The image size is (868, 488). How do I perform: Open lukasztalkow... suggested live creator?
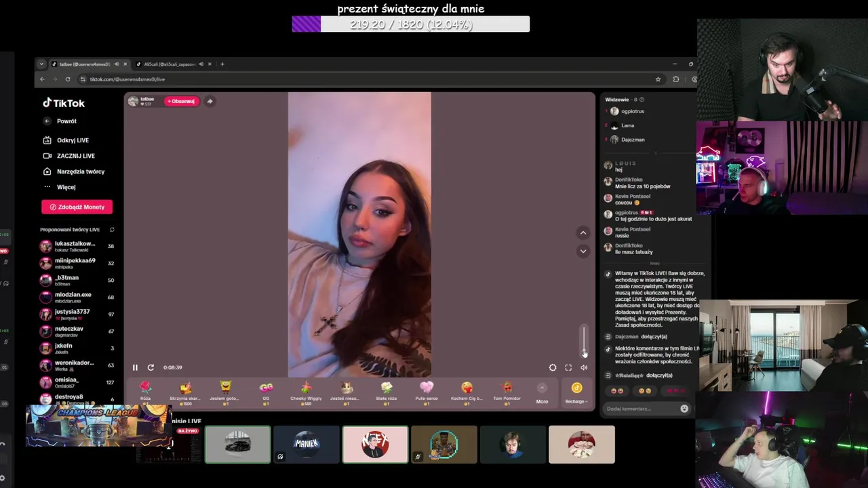click(77, 246)
